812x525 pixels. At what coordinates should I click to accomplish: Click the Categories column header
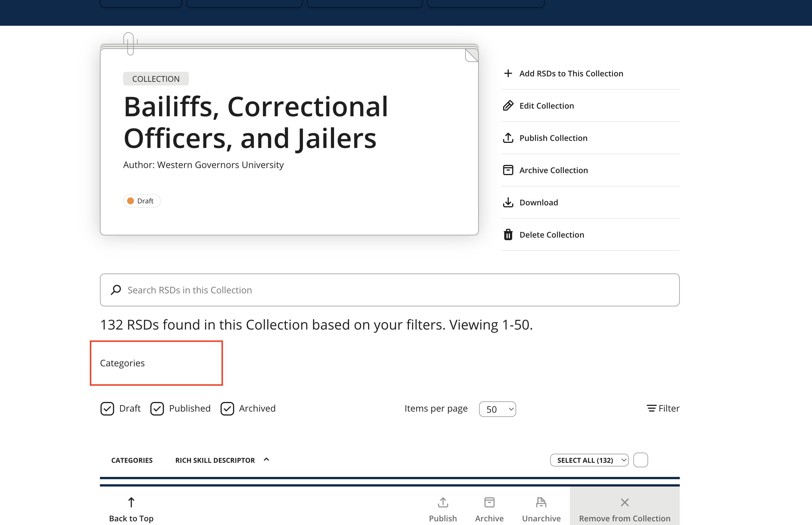[x=132, y=460]
